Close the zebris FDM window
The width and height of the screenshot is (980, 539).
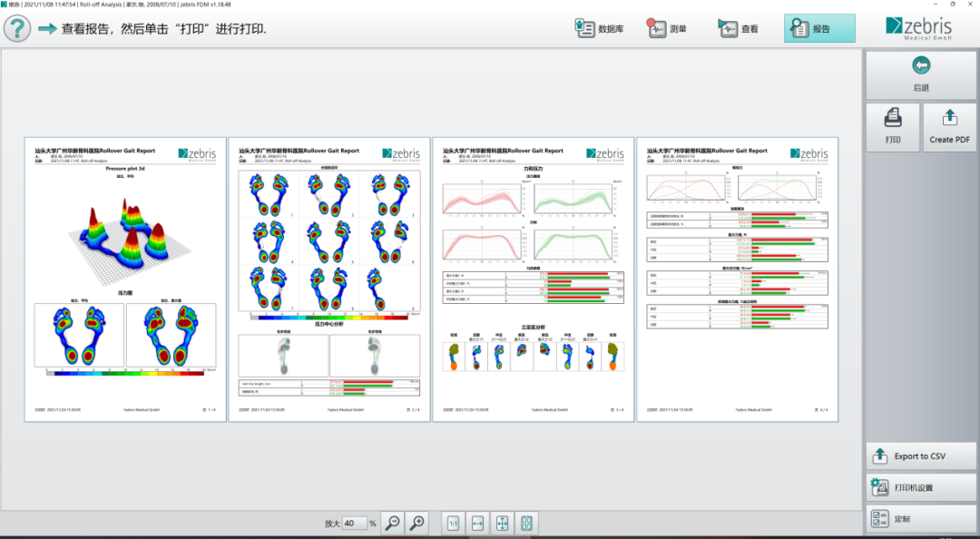pos(972,4)
